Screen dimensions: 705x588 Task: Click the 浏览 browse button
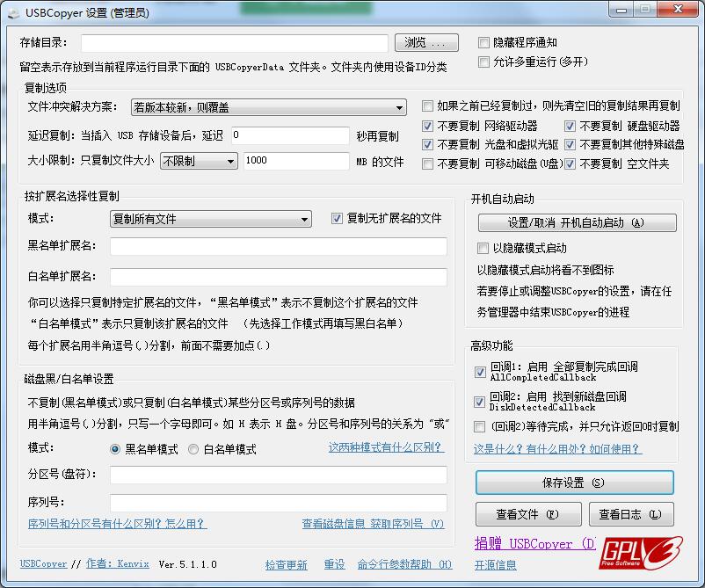[x=426, y=42]
